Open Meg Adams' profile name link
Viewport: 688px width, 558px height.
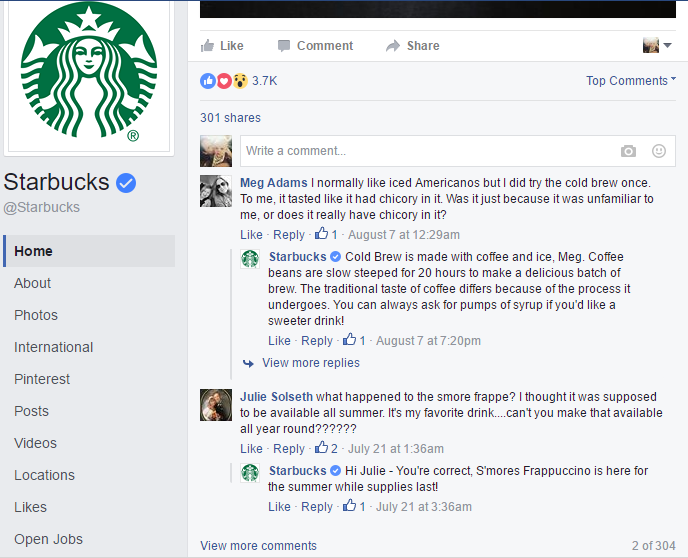coord(274,183)
